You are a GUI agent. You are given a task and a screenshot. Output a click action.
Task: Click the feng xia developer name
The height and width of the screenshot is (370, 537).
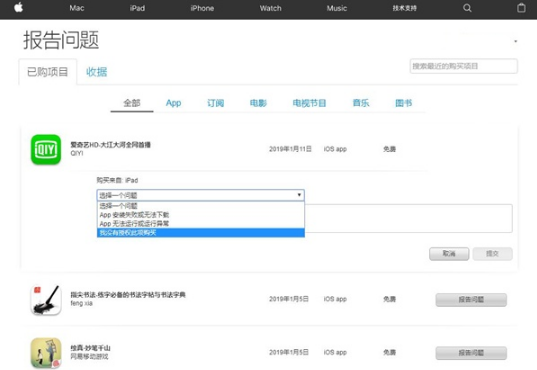[x=82, y=303]
